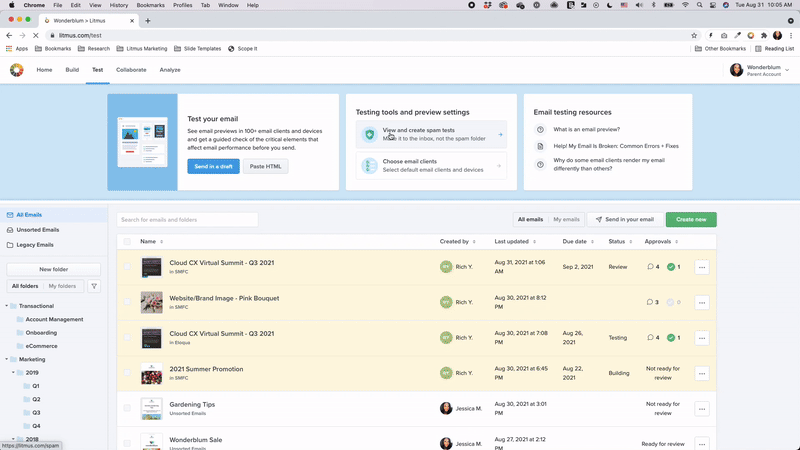The height and width of the screenshot is (450, 800).
Task: Click the Send in a draft button
Action: pos(213,166)
